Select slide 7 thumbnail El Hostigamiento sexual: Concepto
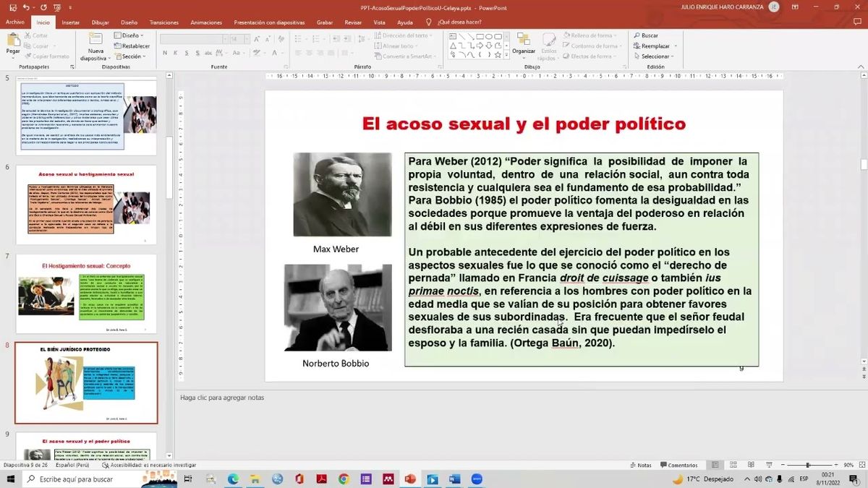 (86, 294)
